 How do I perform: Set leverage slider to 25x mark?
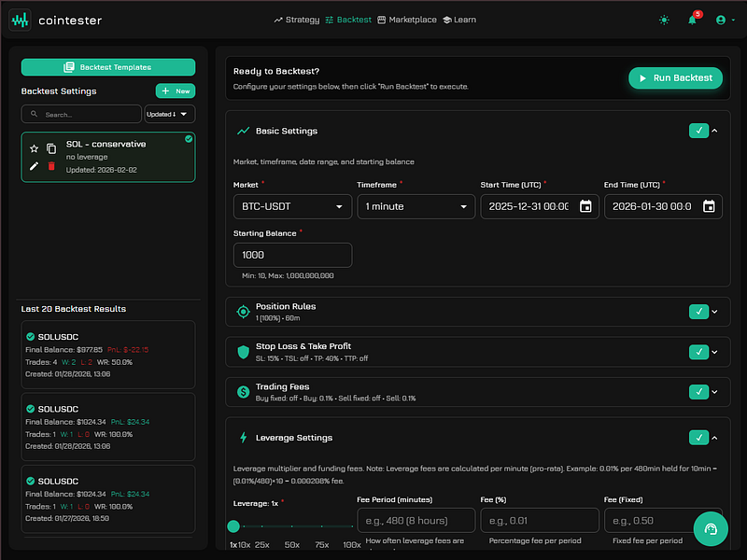[262, 526]
